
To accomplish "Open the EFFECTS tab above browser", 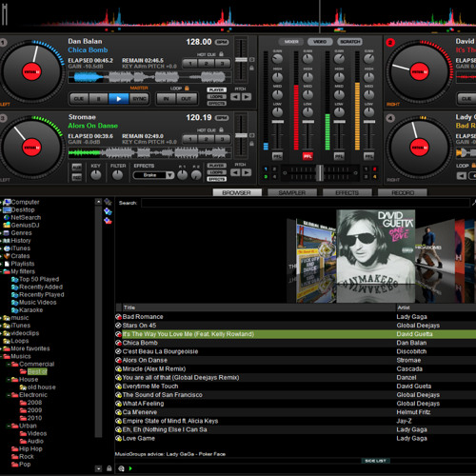I will [347, 192].
